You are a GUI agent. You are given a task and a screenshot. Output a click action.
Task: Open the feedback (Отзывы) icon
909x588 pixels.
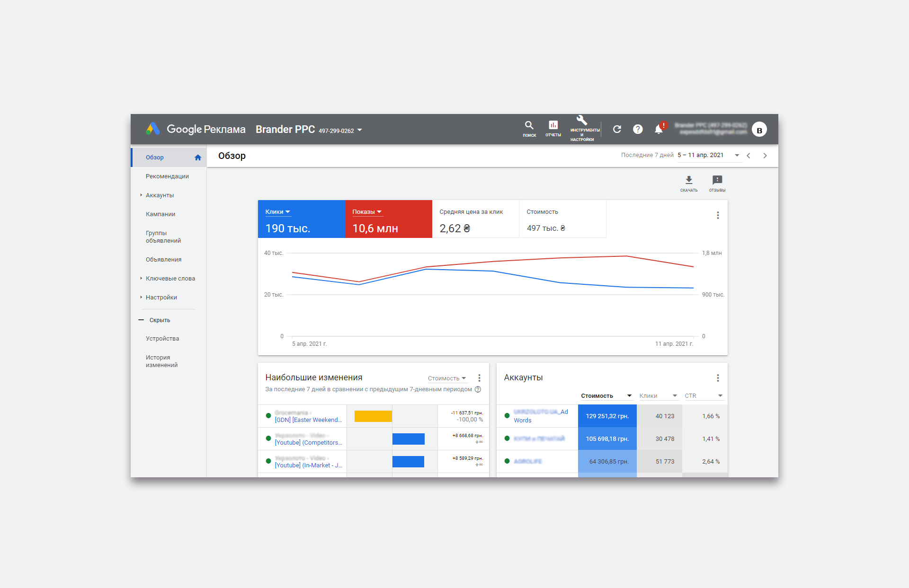click(x=717, y=180)
